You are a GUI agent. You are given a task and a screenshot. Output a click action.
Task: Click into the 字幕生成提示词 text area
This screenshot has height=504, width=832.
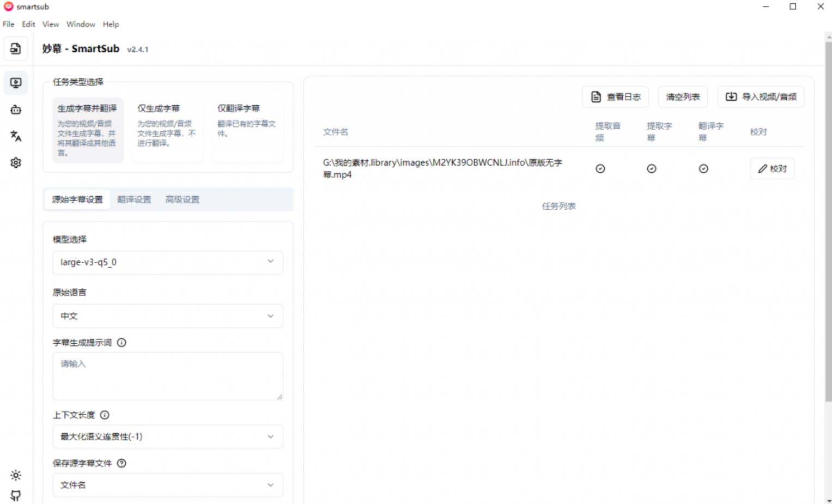(168, 377)
